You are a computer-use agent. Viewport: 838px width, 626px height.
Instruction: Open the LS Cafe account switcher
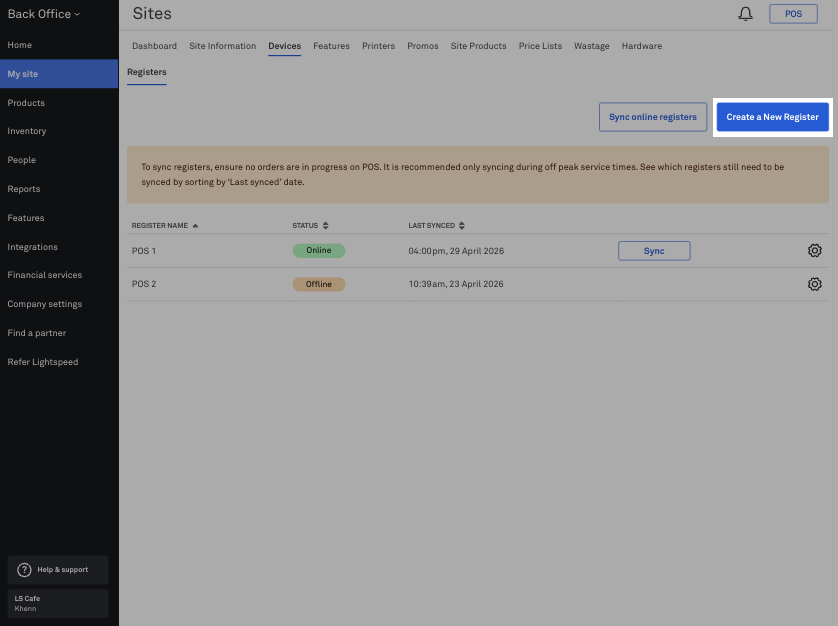pos(58,603)
